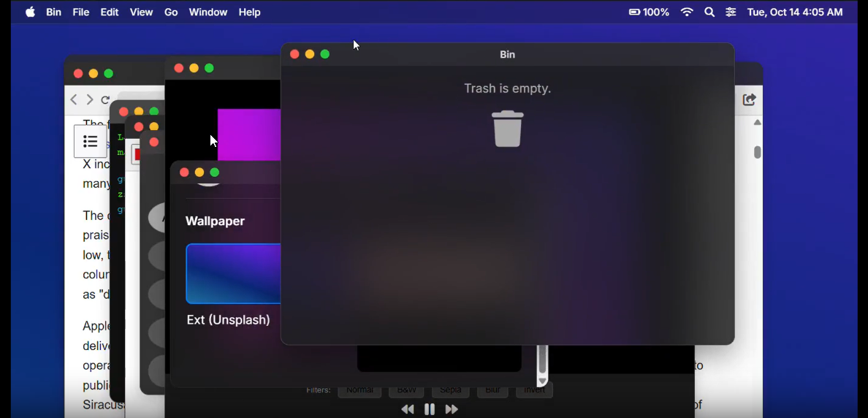This screenshot has width=868, height=418.
Task: Go back in the browser window
Action: 74,99
